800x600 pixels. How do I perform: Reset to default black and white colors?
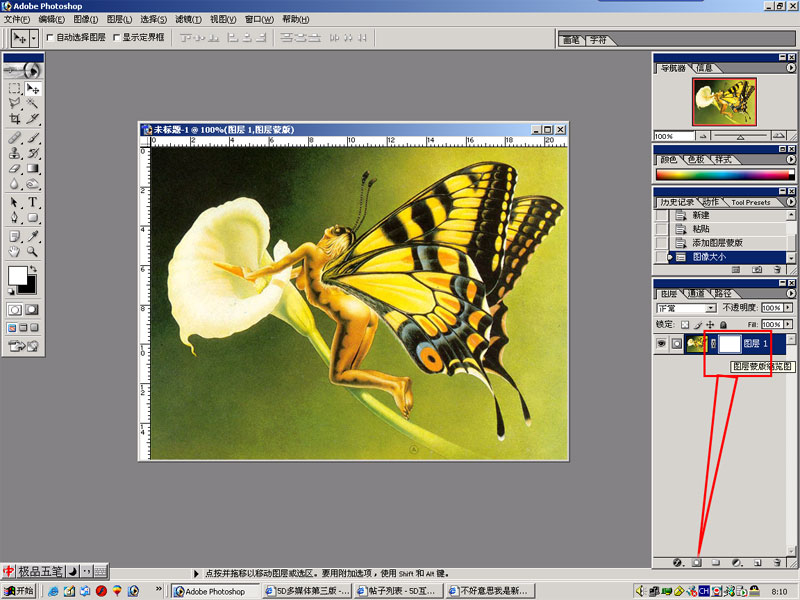click(x=11, y=292)
